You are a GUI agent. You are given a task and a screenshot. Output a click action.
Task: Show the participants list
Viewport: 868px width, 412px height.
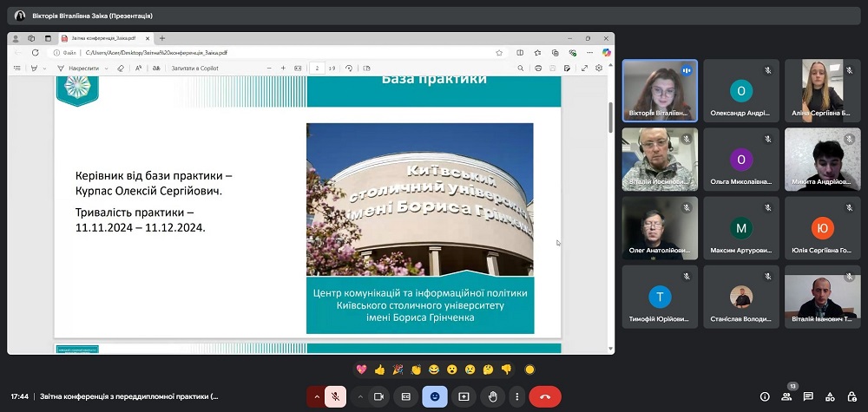[786, 396]
